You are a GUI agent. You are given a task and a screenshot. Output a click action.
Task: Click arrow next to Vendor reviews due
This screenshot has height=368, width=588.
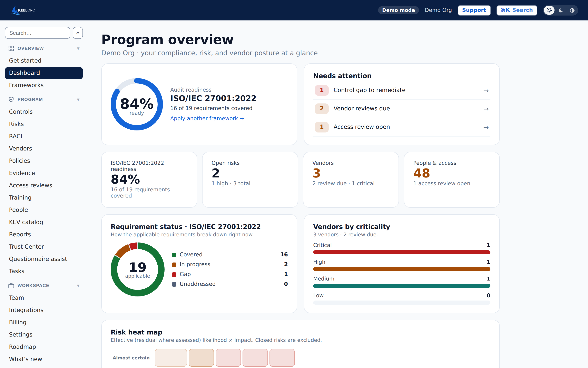(x=486, y=109)
